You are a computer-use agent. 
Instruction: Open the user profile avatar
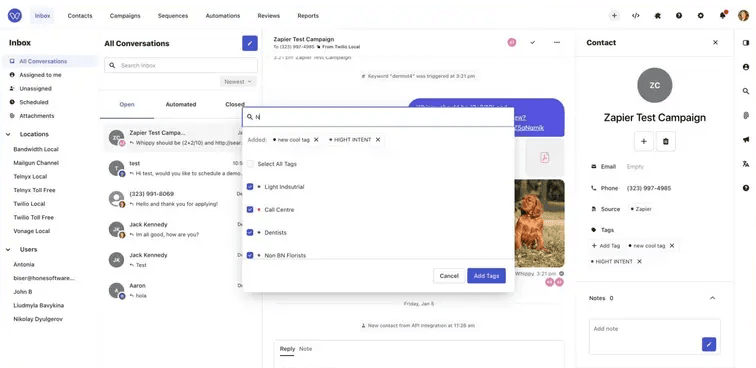743,15
